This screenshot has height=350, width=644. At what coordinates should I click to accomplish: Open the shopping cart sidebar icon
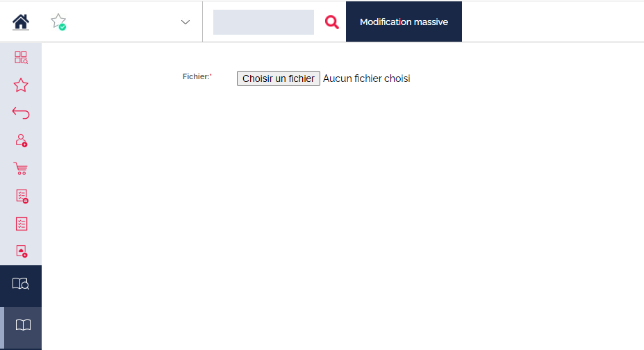coord(21,169)
